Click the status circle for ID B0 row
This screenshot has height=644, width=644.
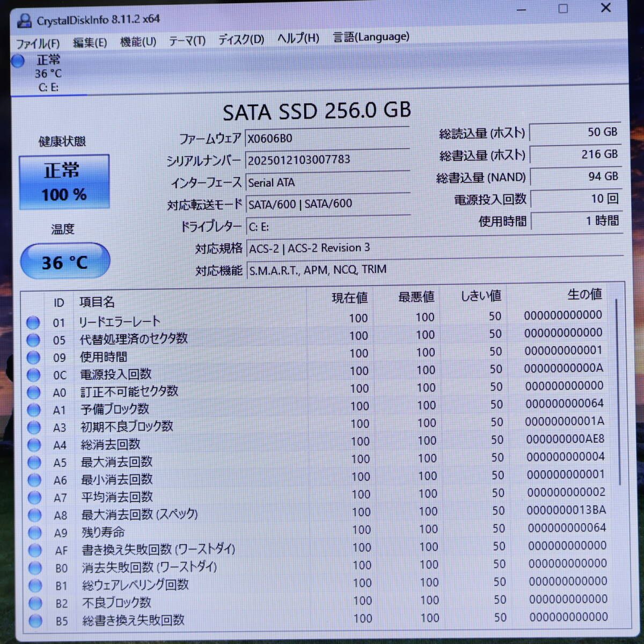(35, 568)
